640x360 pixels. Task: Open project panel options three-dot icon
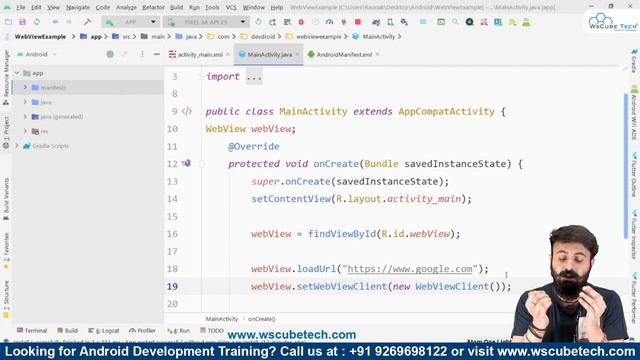click(142, 54)
